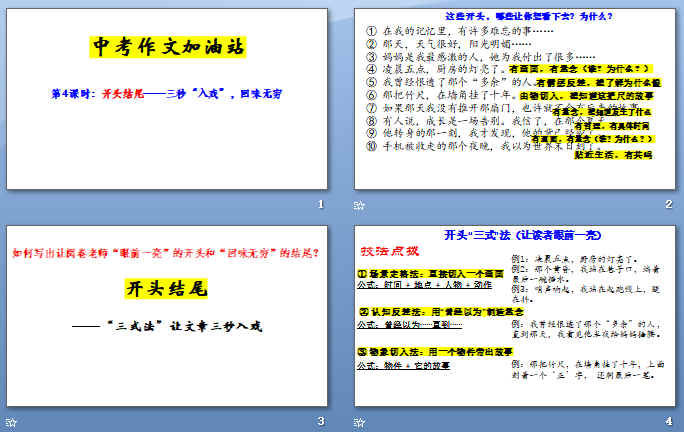The image size is (684, 432).
Task: Click the animation star icon below slide 2
Action: click(x=359, y=205)
